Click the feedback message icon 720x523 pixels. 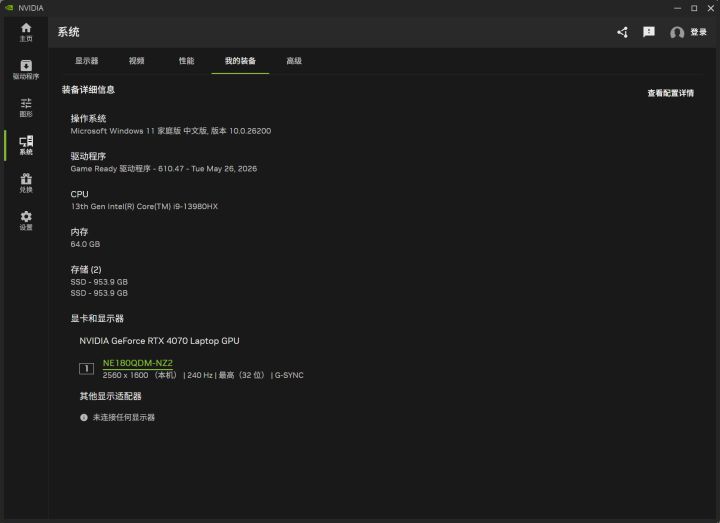pyautogui.click(x=649, y=32)
